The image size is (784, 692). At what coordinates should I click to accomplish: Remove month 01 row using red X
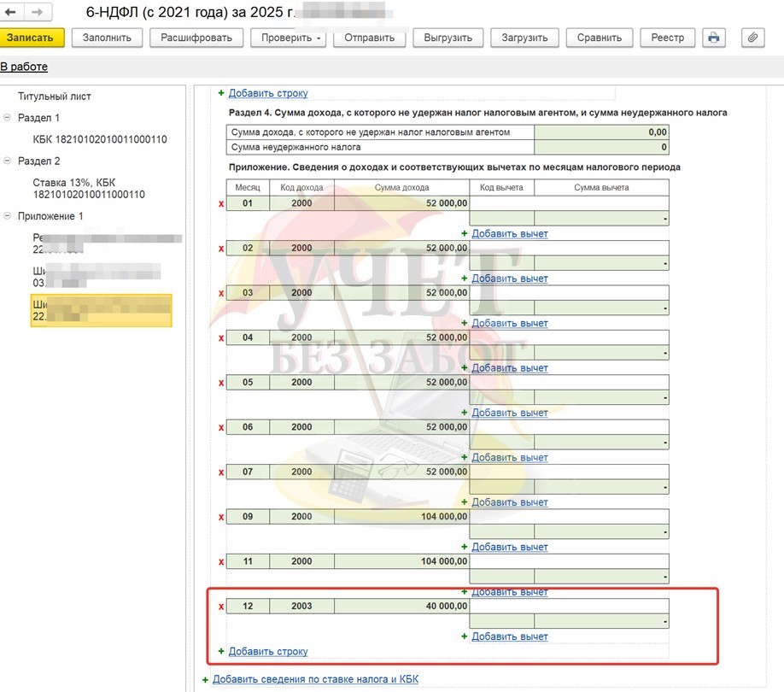(x=221, y=203)
